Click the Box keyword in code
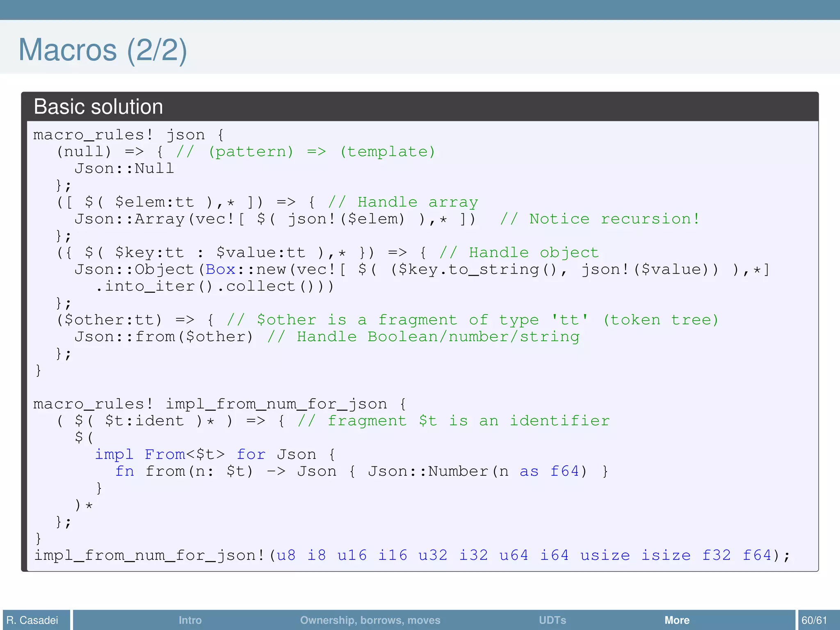The width and height of the screenshot is (840, 630). 220,269
